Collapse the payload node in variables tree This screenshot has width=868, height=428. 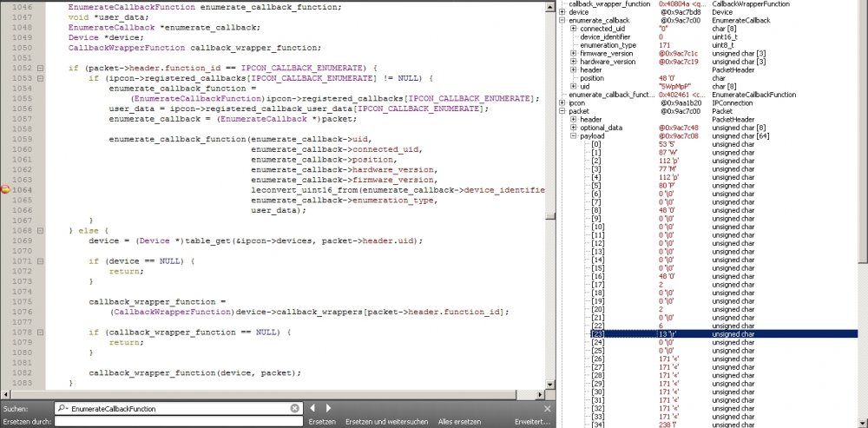pyautogui.click(x=574, y=136)
